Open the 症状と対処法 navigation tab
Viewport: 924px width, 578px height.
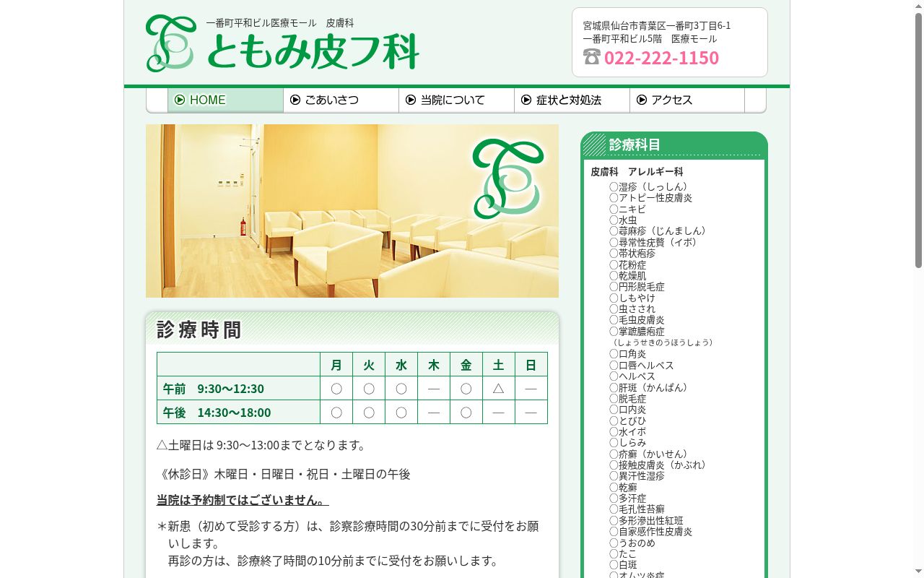click(x=572, y=100)
